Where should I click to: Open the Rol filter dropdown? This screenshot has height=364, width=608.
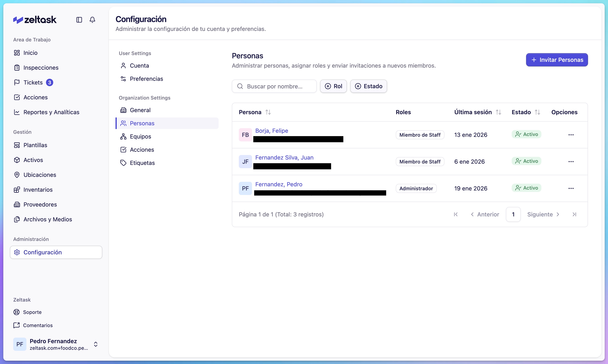click(x=333, y=86)
